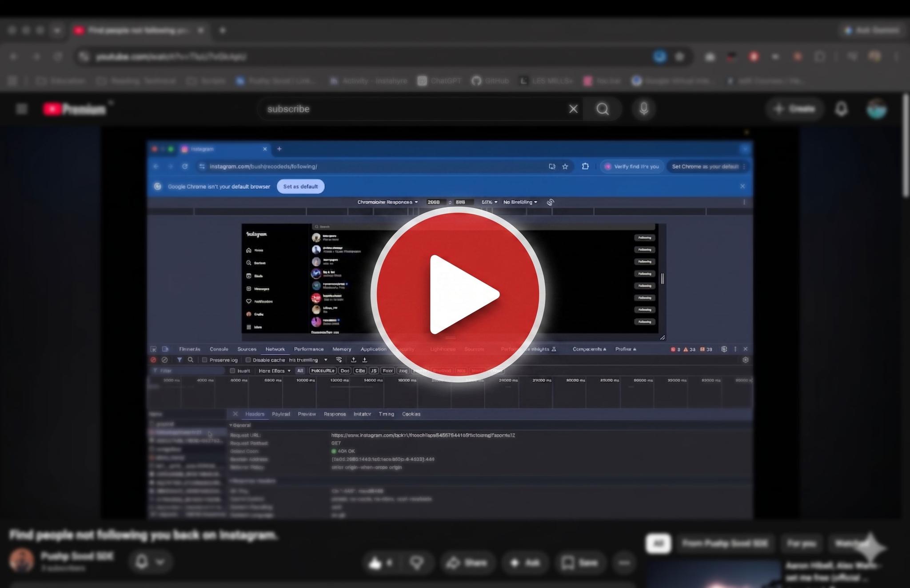The height and width of the screenshot is (588, 910).
Task: Click the Ask Gemini button in Chrome
Action: tap(872, 30)
